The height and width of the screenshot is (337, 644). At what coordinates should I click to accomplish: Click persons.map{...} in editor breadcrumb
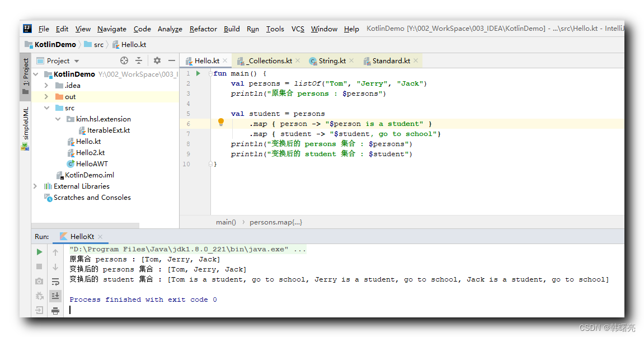pyautogui.click(x=276, y=222)
